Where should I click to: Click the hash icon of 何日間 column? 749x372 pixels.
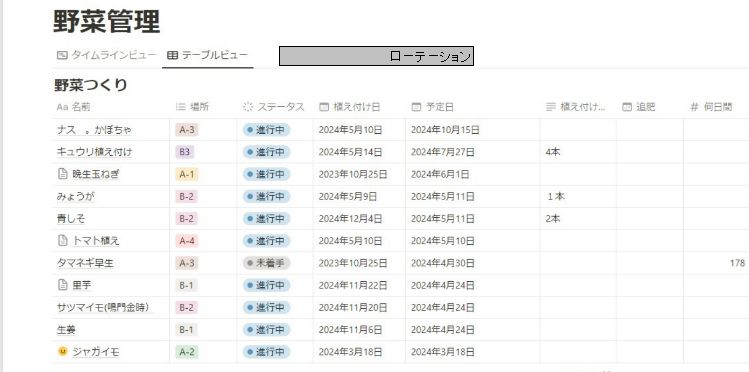click(694, 107)
